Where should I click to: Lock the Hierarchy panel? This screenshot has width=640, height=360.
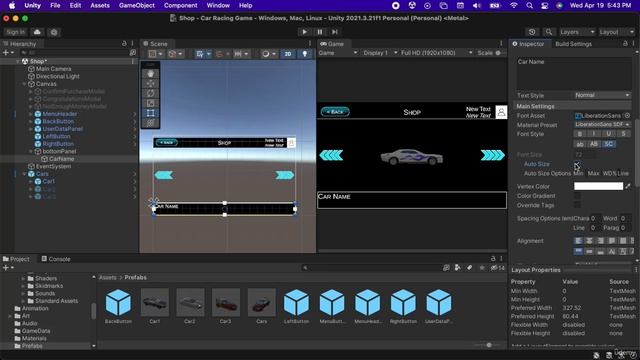coord(124,44)
